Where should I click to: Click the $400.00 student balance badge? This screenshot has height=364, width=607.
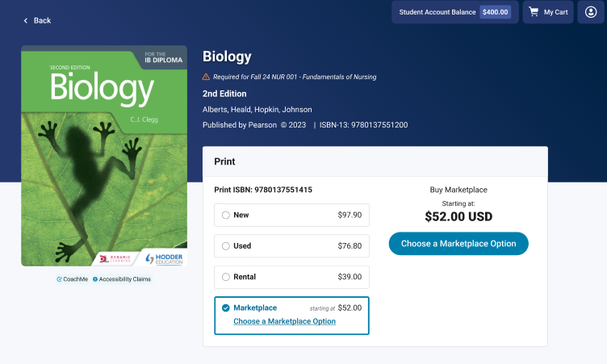pos(495,12)
